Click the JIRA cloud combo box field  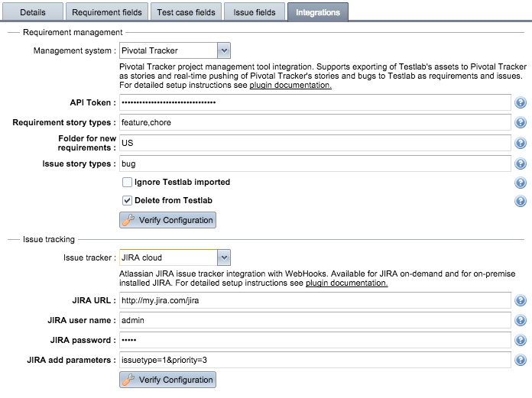click(169, 257)
